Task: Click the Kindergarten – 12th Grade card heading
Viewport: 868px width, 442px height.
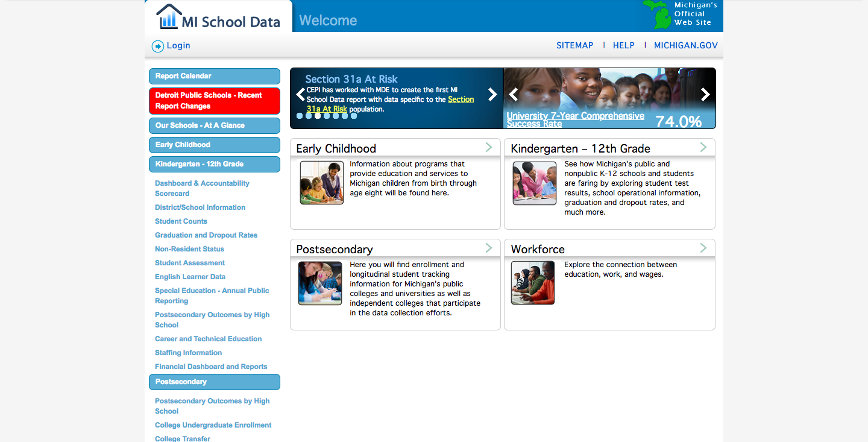Action: pyautogui.click(x=580, y=148)
